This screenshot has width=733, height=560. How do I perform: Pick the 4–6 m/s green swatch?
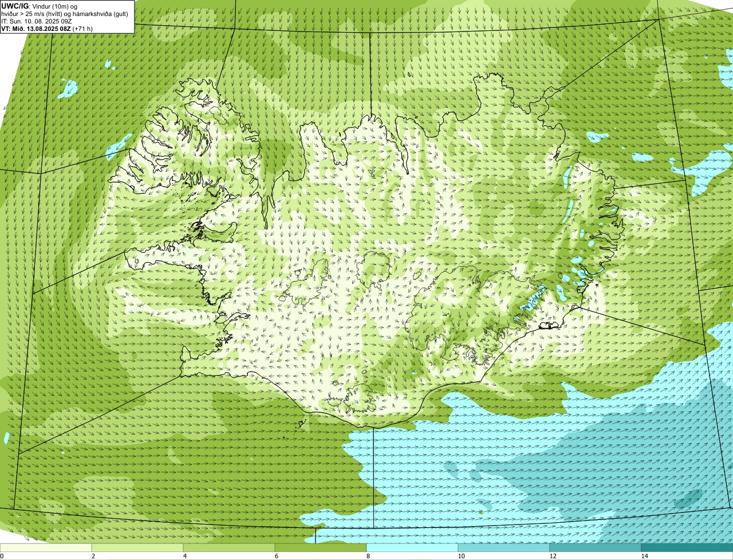[229, 547]
